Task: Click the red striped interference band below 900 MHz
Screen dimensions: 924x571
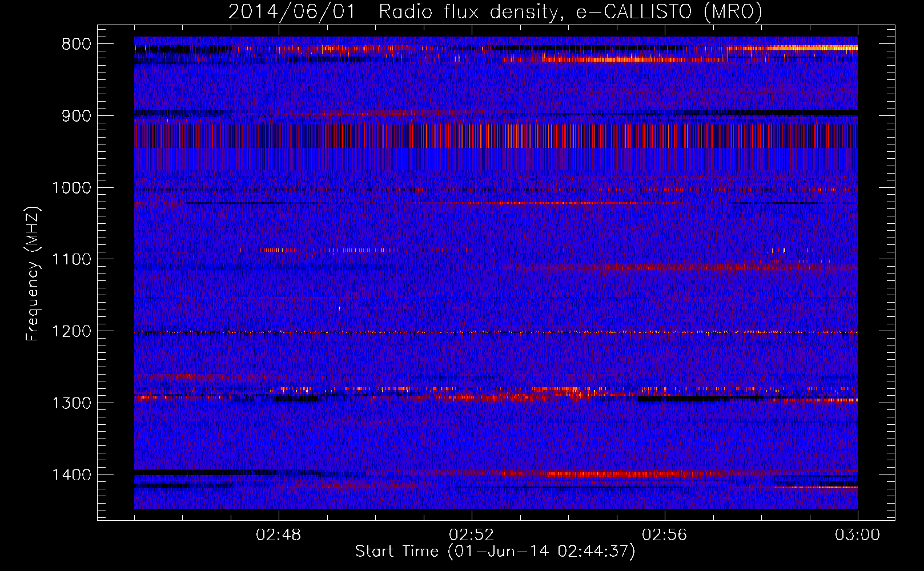Action: click(496, 136)
